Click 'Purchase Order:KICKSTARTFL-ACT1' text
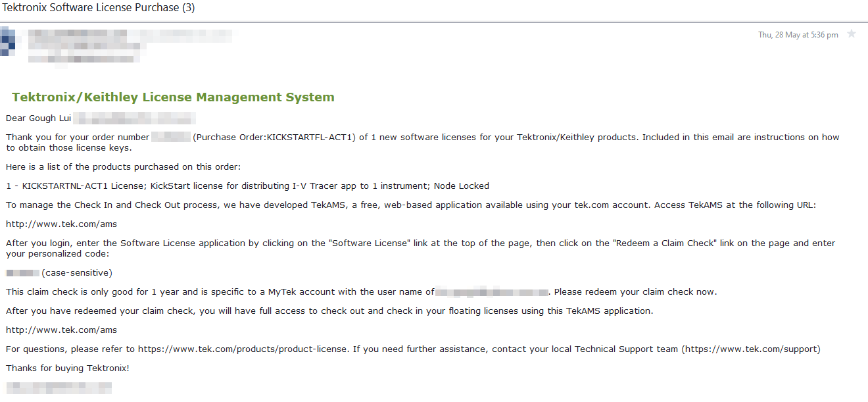This screenshot has width=868, height=402. [275, 138]
